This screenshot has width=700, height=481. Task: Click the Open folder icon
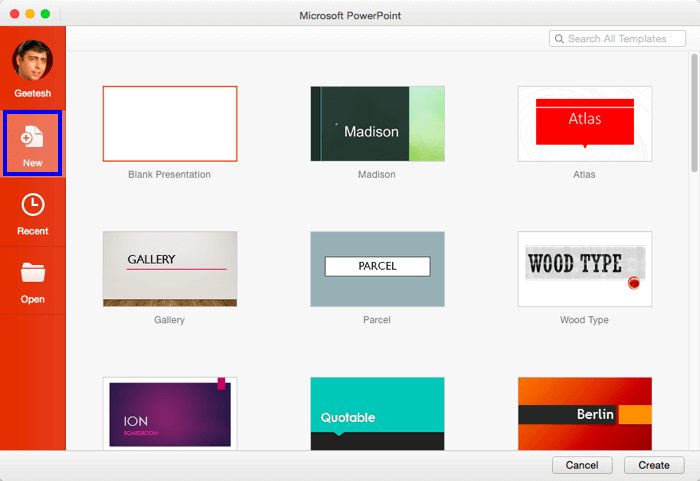pos(33,272)
